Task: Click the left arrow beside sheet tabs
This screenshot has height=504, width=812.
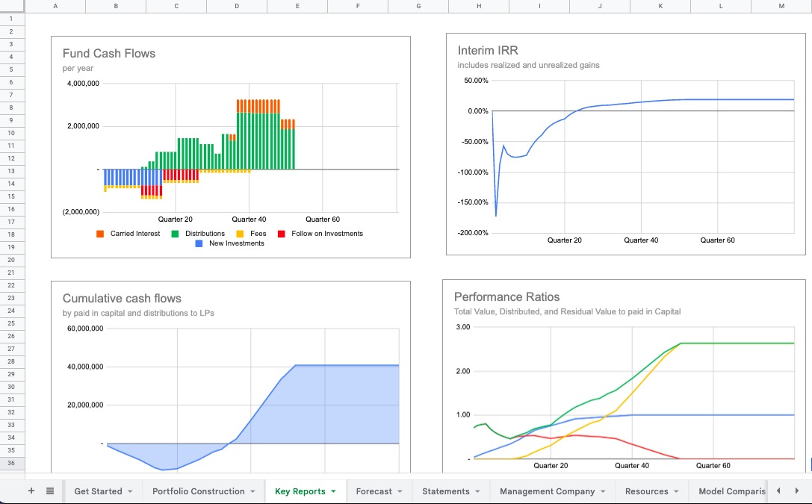Action: [x=779, y=491]
